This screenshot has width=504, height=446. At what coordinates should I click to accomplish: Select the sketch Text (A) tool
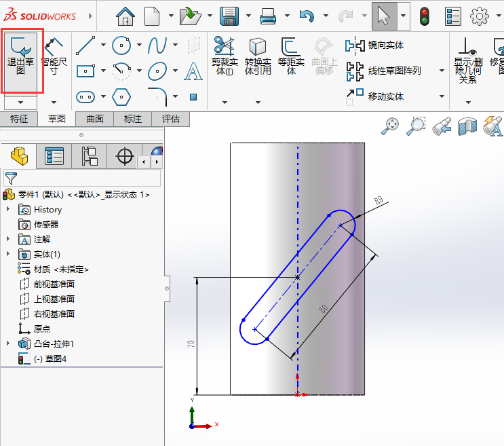pyautogui.click(x=193, y=71)
